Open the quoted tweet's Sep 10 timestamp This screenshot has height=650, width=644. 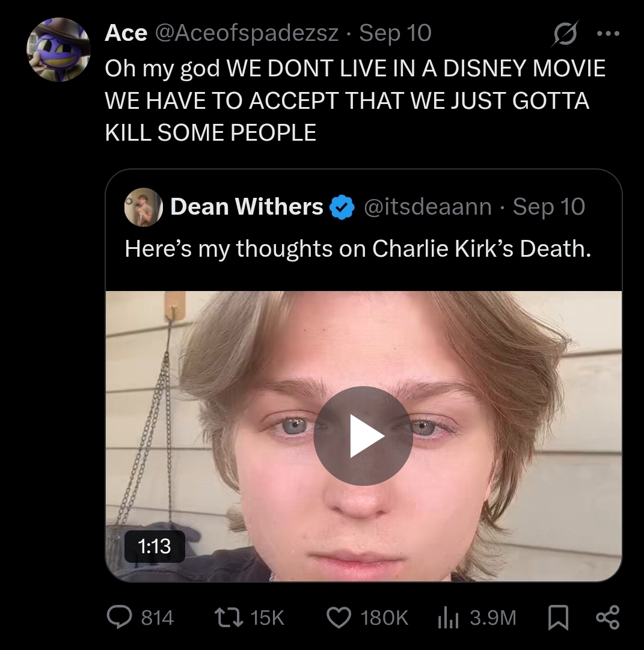coord(549,207)
